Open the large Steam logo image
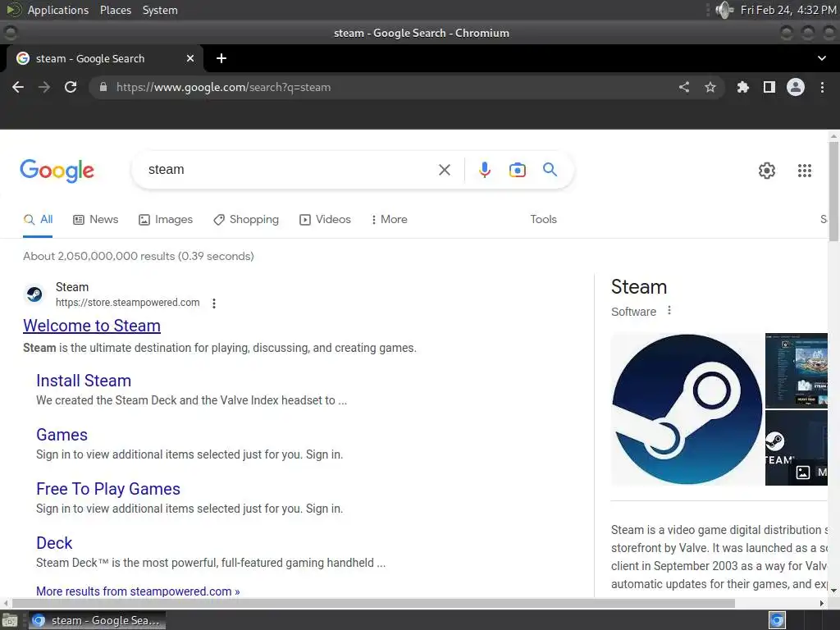The width and height of the screenshot is (840, 630). tap(687, 409)
